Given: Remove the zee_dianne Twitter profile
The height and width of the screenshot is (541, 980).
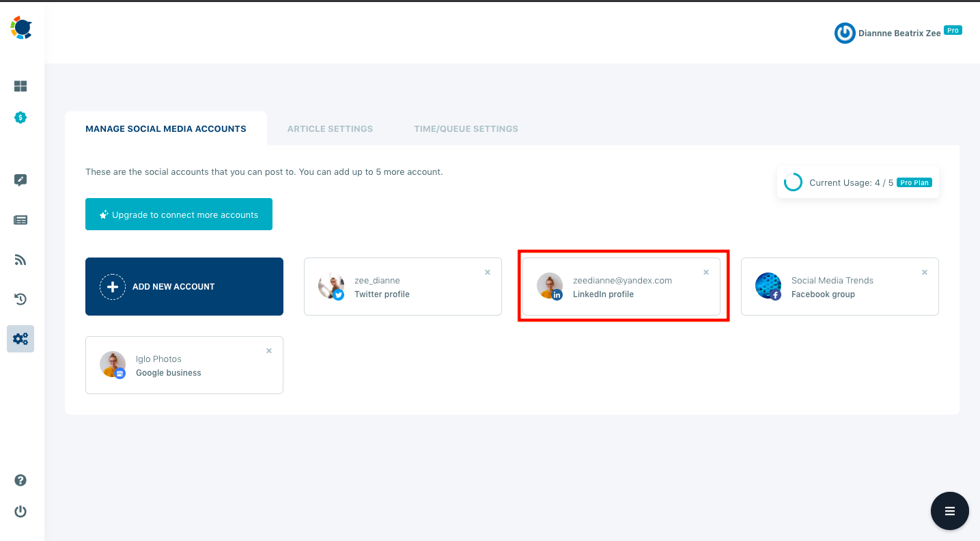Looking at the screenshot, I should pyautogui.click(x=488, y=272).
